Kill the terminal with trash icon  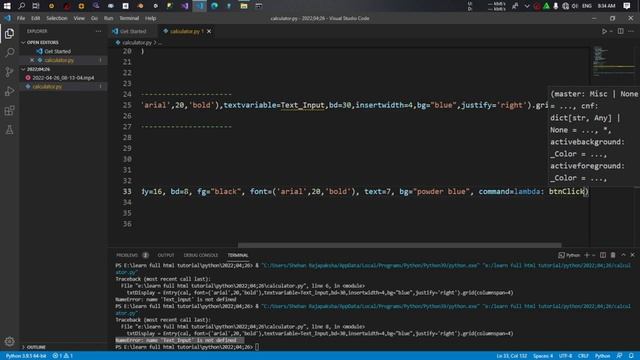(613, 255)
